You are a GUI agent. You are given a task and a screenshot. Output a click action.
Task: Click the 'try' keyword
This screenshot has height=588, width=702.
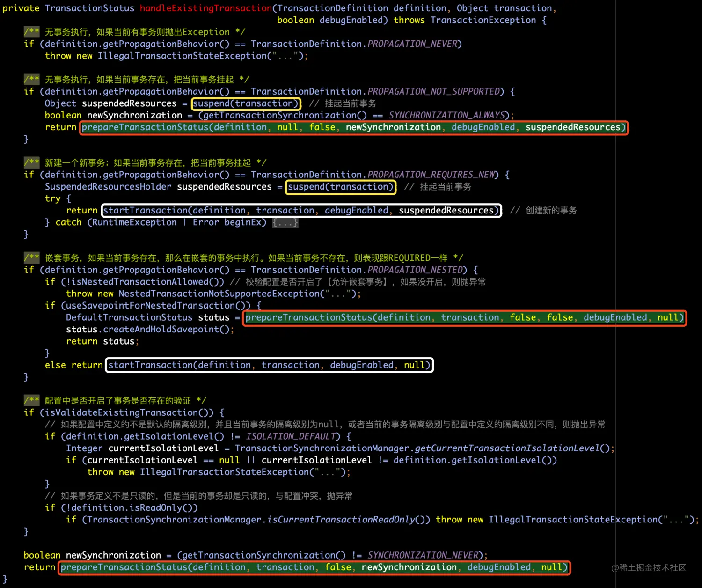pyautogui.click(x=52, y=199)
